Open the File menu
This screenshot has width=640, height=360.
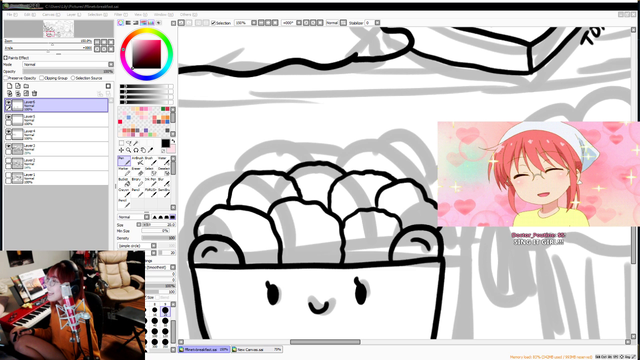point(12,14)
